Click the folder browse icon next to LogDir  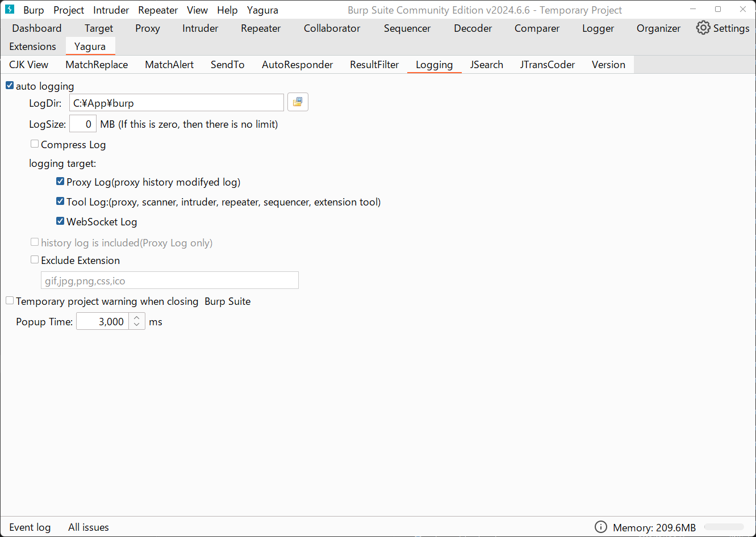[298, 102]
